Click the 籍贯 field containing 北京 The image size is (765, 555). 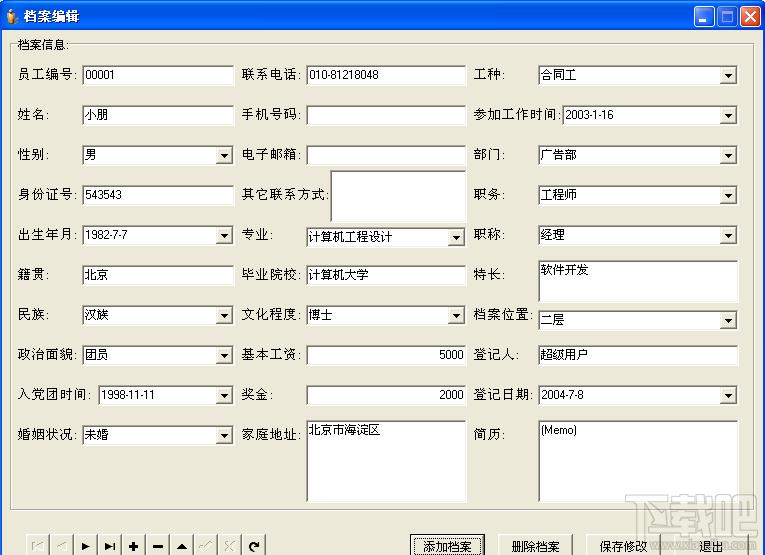pos(158,275)
